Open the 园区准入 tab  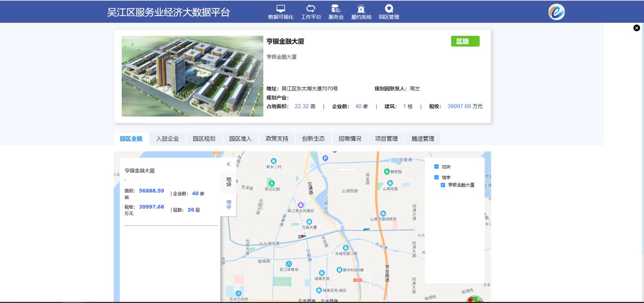pyautogui.click(x=240, y=139)
